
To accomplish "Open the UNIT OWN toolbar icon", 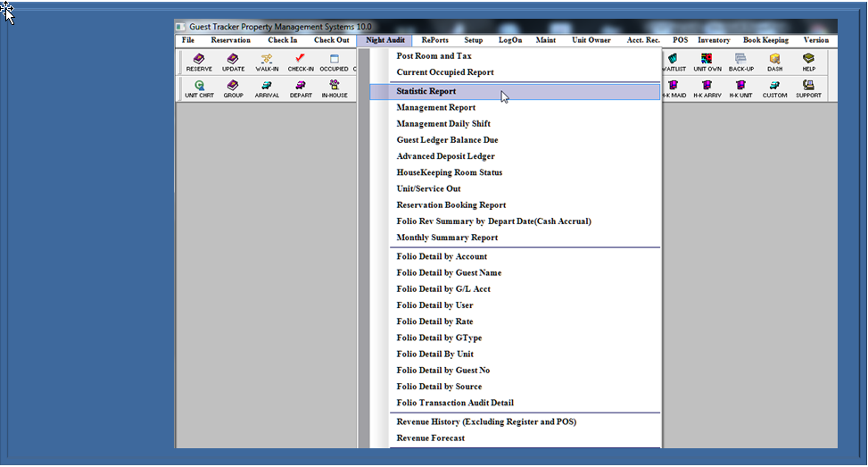I will coord(707,62).
